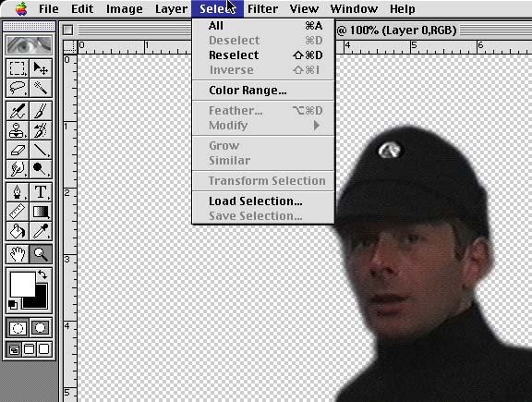Open the Filter menu
Viewport: 532px width, 402px height.
click(262, 9)
